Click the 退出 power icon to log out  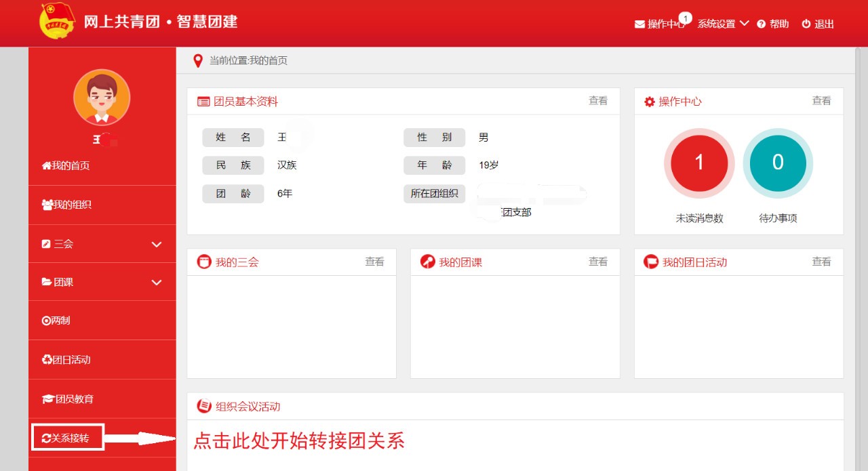[x=806, y=24]
